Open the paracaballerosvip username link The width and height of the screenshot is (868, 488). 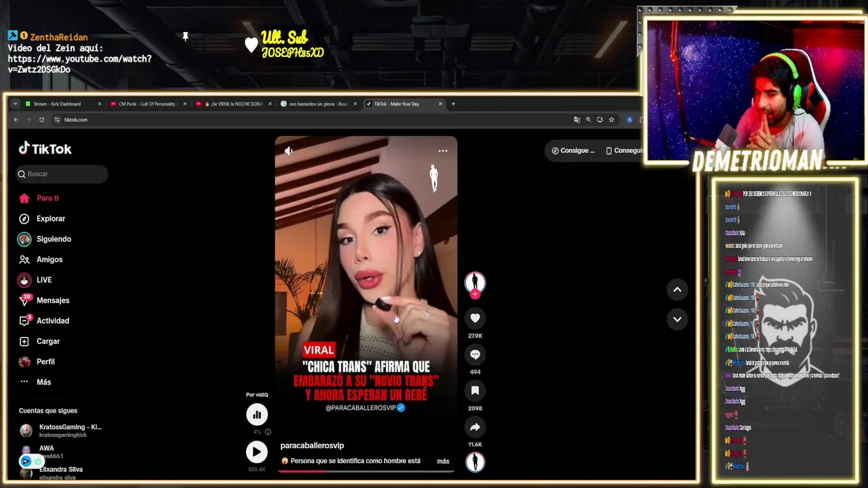(312, 445)
